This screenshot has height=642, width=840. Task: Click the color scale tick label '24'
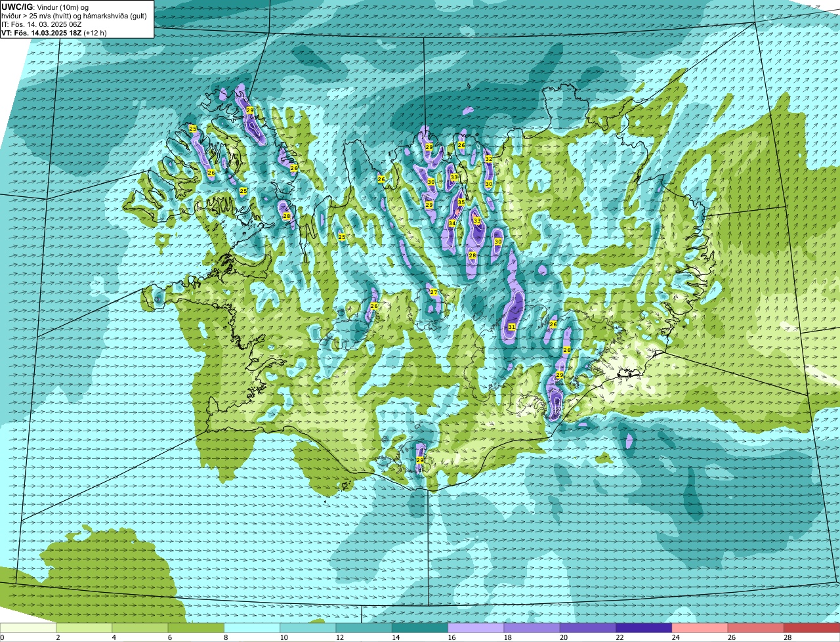pos(675,637)
